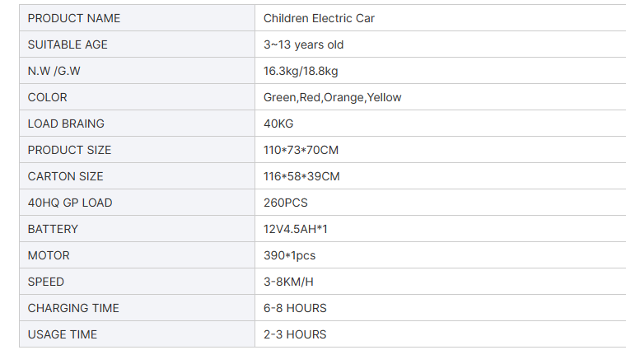The image size is (626, 364).
Task: Click the Green,Red,Orange,Yellow color list
Action: point(332,97)
